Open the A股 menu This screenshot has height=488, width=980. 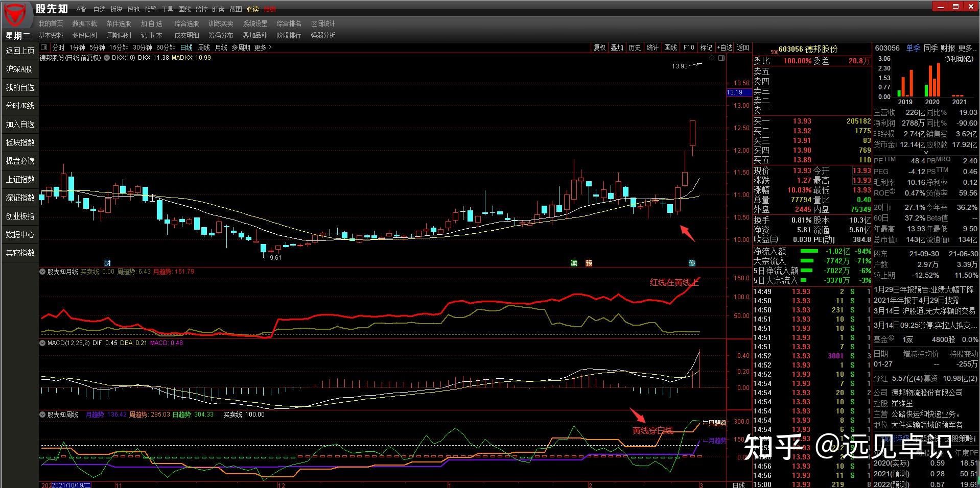click(81, 9)
